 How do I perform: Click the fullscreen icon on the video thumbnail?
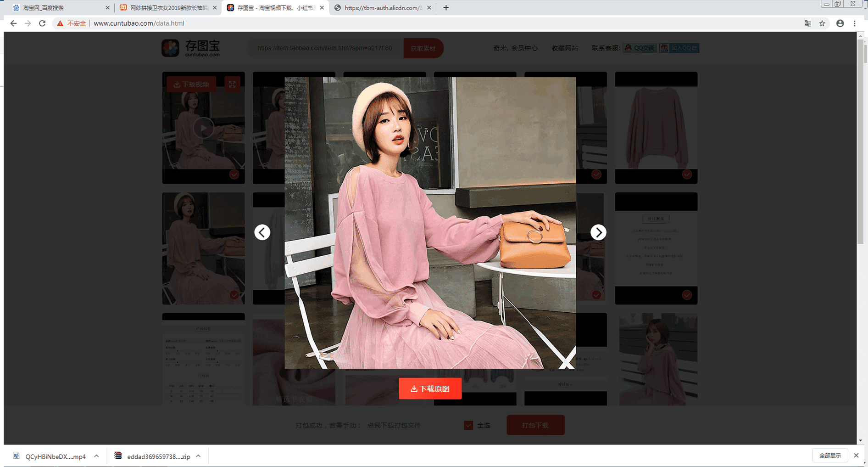[x=233, y=84]
